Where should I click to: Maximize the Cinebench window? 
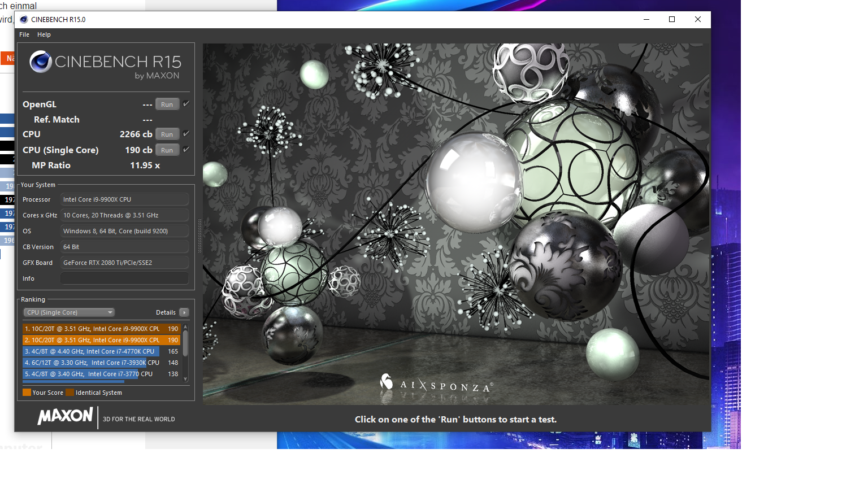point(672,19)
